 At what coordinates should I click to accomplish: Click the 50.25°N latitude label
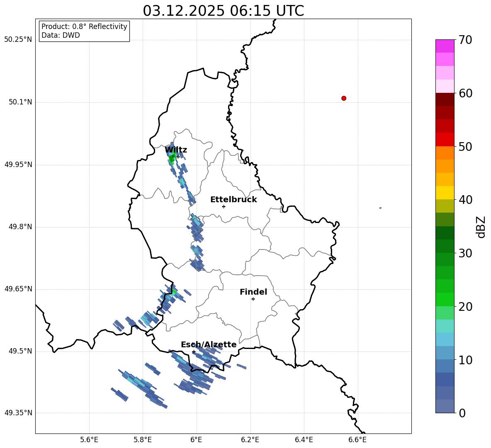pos(18,40)
